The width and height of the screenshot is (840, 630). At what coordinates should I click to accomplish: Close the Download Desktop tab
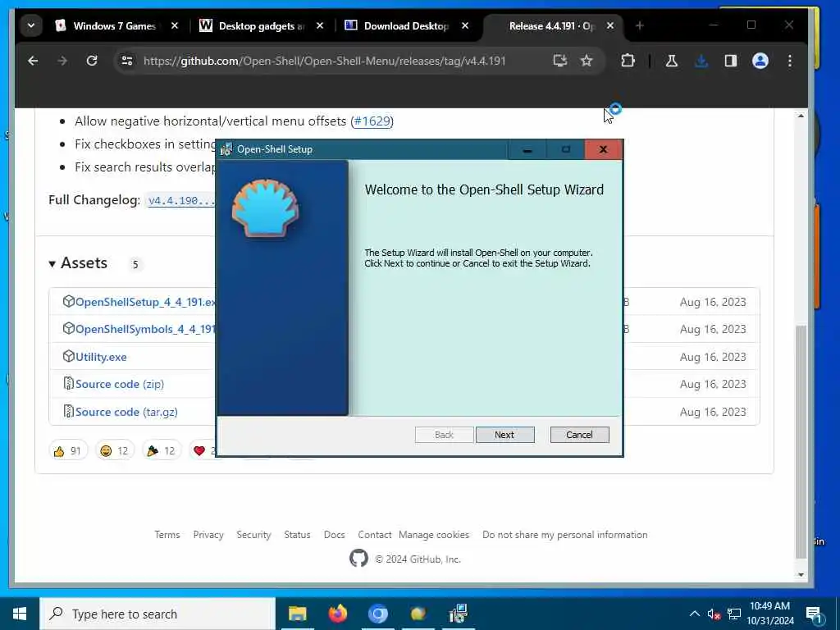coord(465,25)
